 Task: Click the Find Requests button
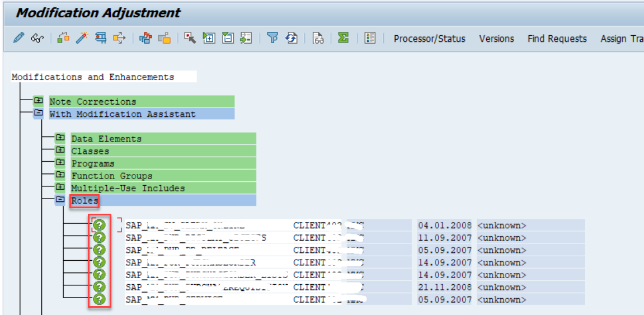(x=557, y=39)
